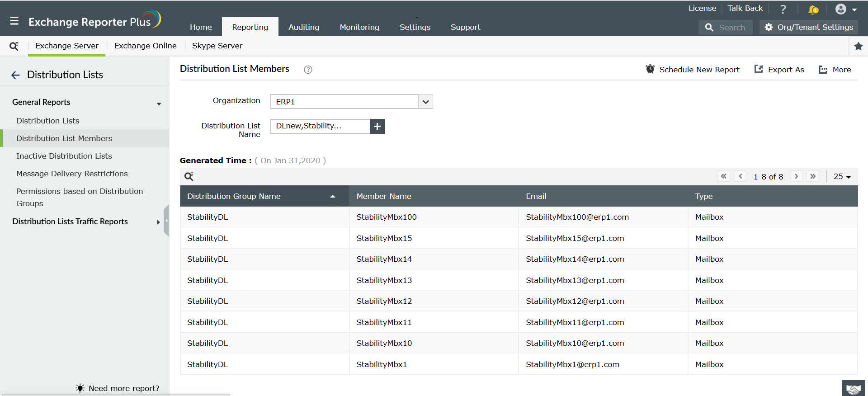Sort by Distribution Group Name arrow
This screenshot has width=868, height=396.
tap(333, 196)
